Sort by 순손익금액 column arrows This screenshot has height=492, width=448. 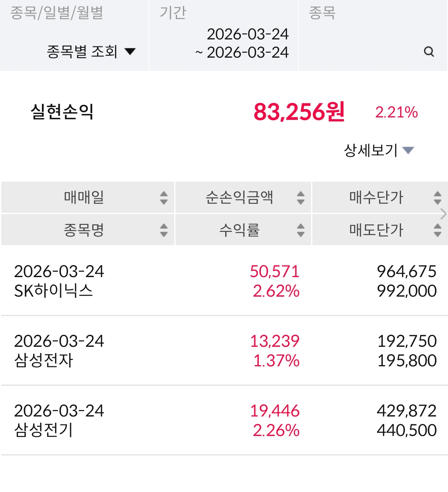point(301,198)
